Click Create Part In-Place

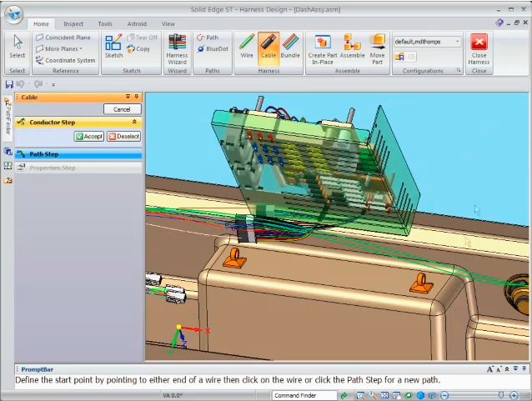pyautogui.click(x=323, y=49)
